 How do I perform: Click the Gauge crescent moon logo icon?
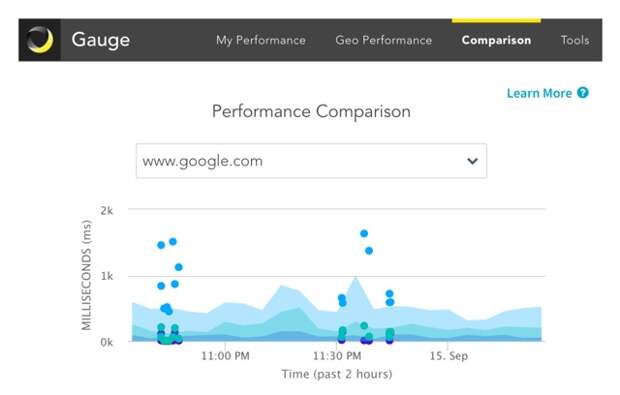point(40,40)
